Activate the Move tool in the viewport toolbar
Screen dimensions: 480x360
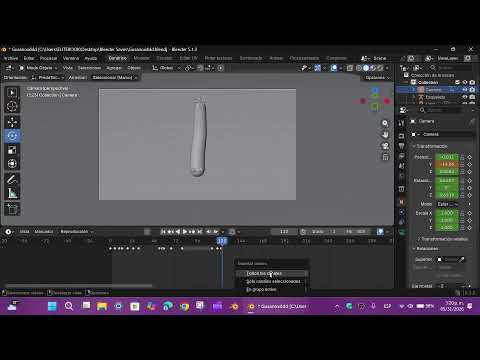tap(12, 122)
